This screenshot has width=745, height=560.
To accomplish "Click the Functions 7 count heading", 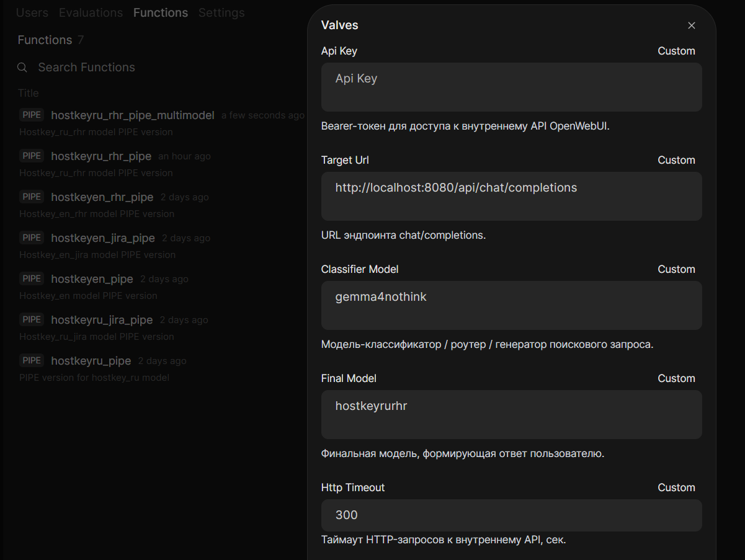I will coord(51,40).
